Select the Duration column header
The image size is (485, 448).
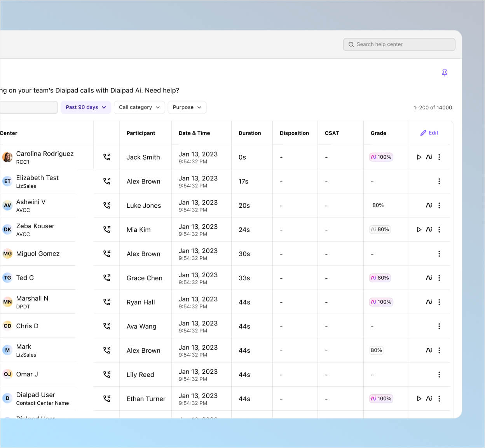(250, 133)
